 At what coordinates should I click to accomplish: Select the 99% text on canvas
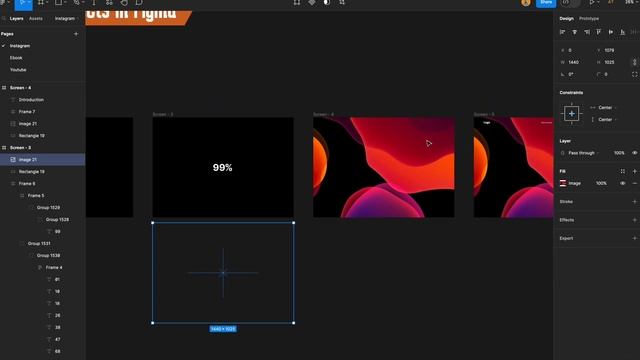(222, 167)
